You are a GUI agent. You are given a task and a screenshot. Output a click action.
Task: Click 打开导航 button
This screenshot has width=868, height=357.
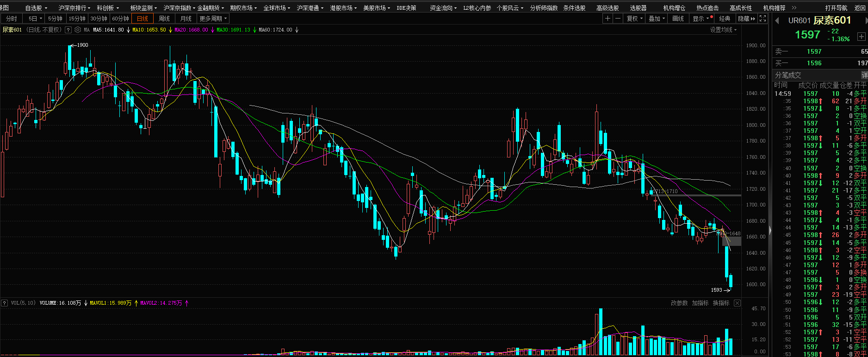[836, 8]
